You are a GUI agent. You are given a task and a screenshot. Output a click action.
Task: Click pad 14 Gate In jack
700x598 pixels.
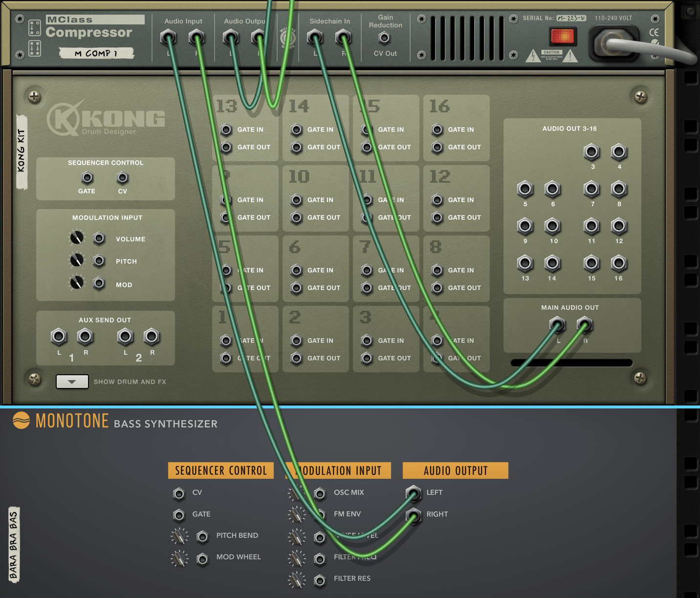(296, 130)
